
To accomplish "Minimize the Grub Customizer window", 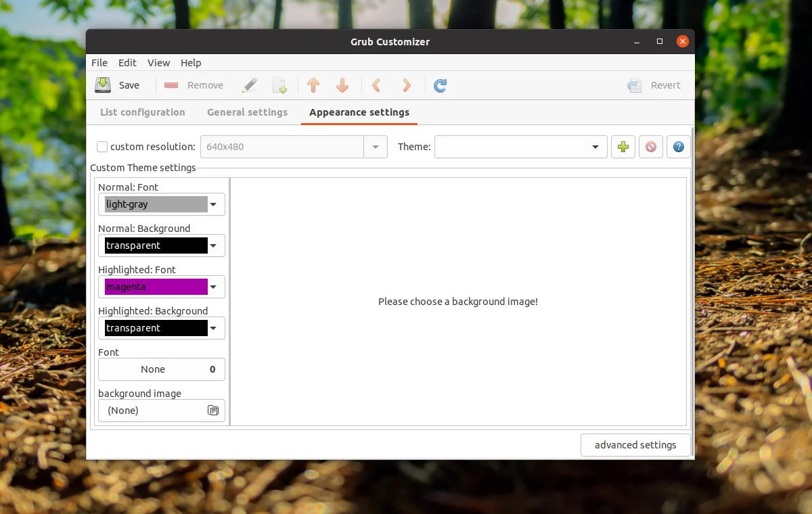I will pyautogui.click(x=636, y=42).
